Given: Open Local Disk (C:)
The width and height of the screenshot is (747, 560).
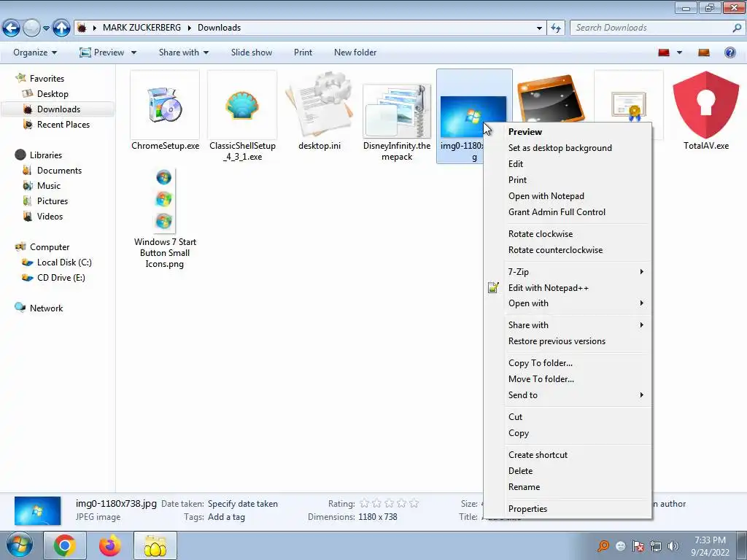Looking at the screenshot, I should 64,262.
